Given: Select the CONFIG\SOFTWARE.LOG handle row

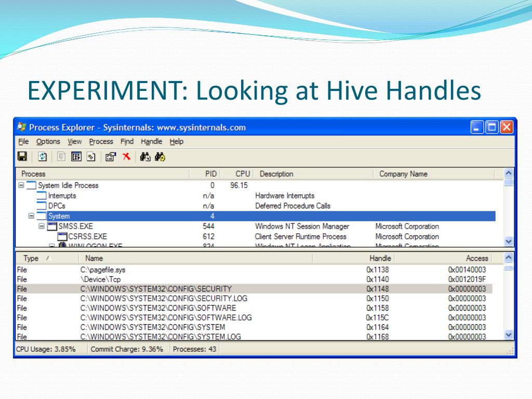Looking at the screenshot, I should point(254,317).
